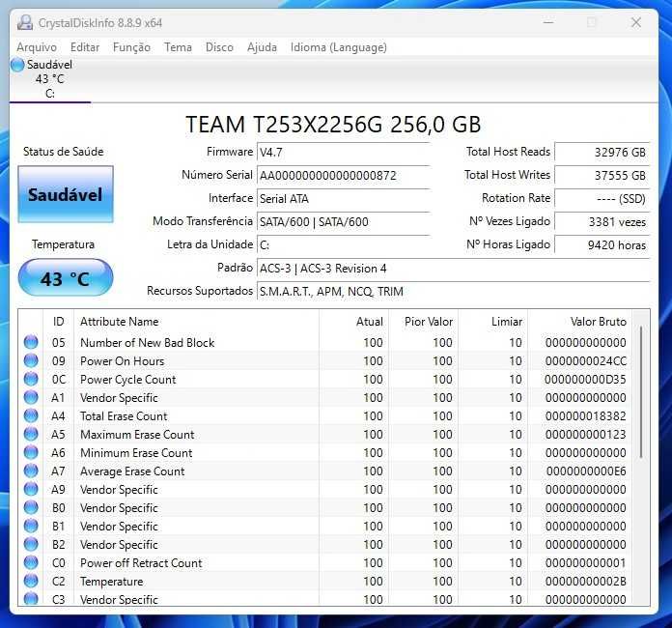The image size is (672, 628).
Task: Click Rotation Rate value ---- (SSD)
Action: [x=602, y=199]
